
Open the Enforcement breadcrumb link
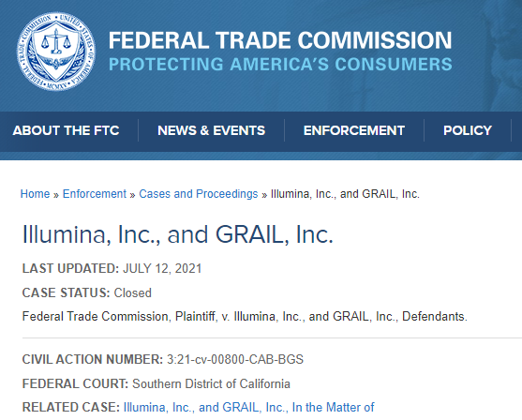95,194
